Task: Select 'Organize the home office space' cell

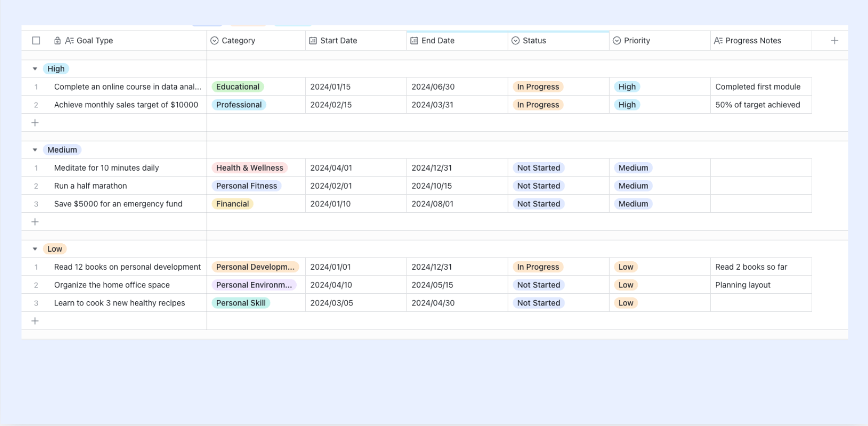Action: (x=128, y=285)
